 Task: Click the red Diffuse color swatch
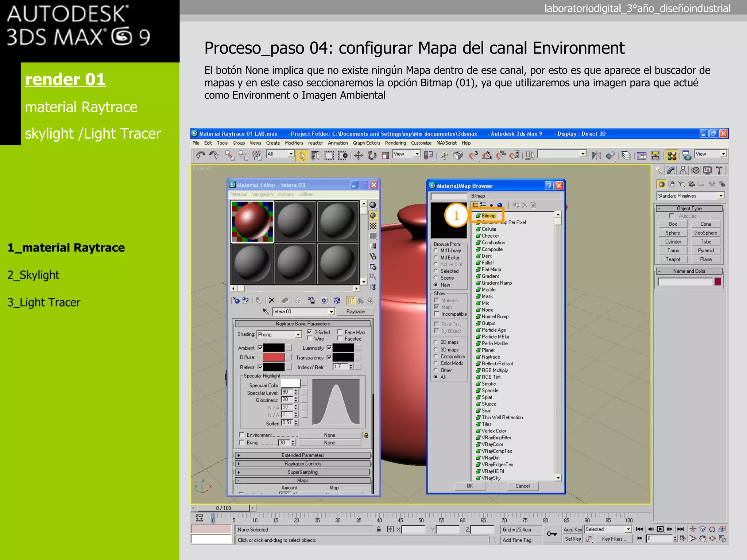pos(274,357)
